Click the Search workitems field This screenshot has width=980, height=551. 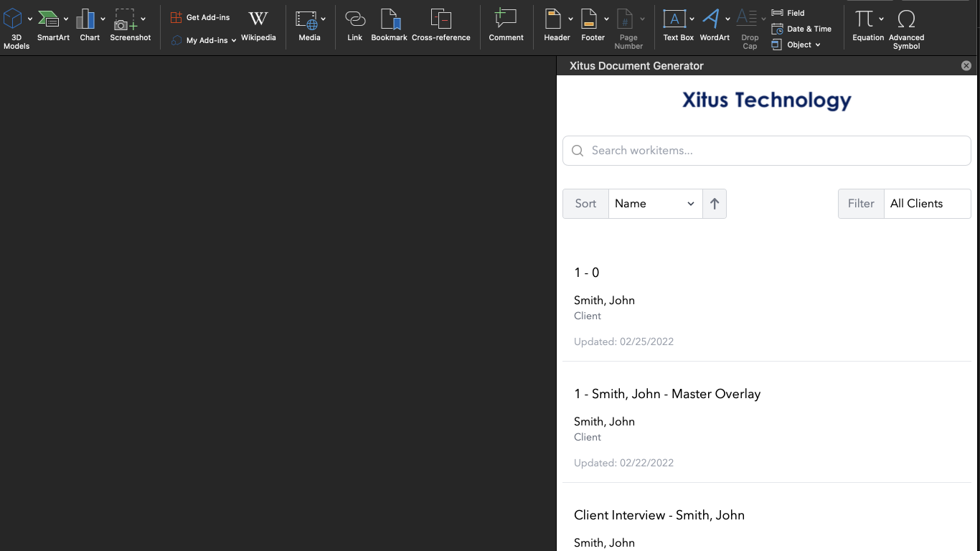point(767,151)
